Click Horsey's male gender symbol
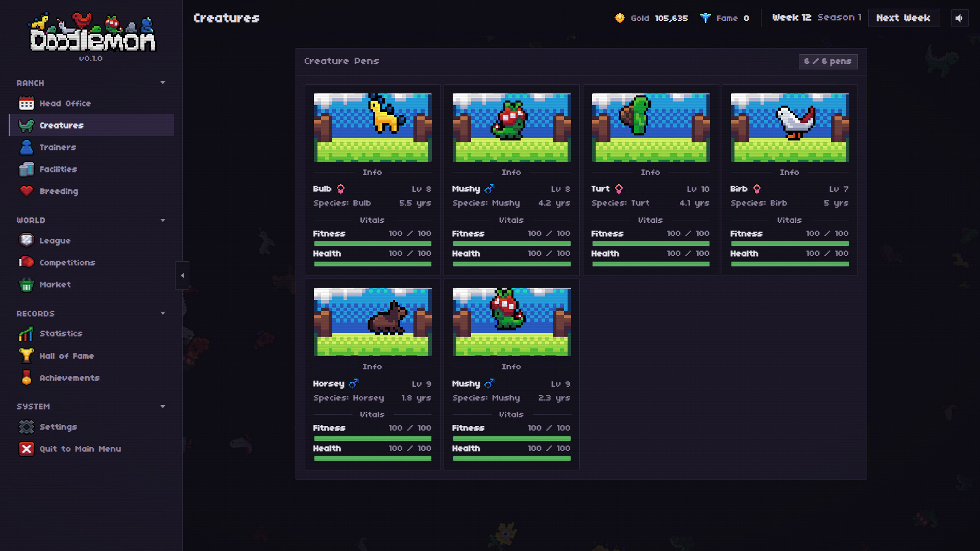This screenshot has width=980, height=551. tap(354, 383)
